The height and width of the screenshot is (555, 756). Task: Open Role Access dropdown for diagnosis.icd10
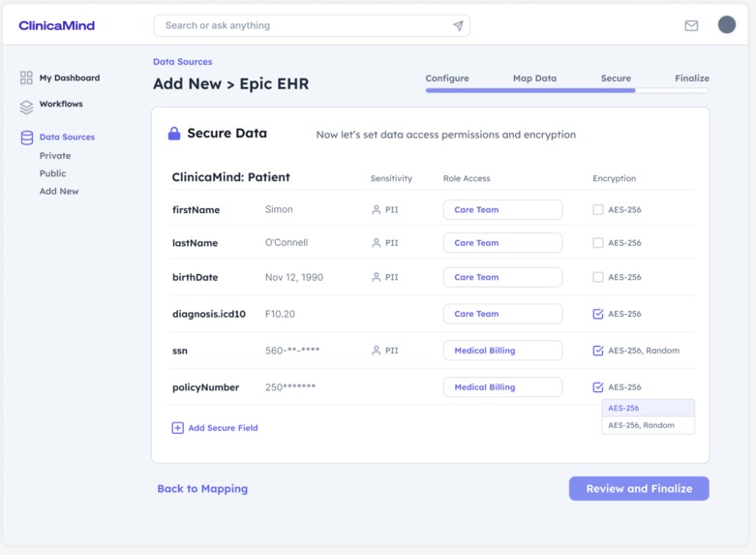coord(502,314)
